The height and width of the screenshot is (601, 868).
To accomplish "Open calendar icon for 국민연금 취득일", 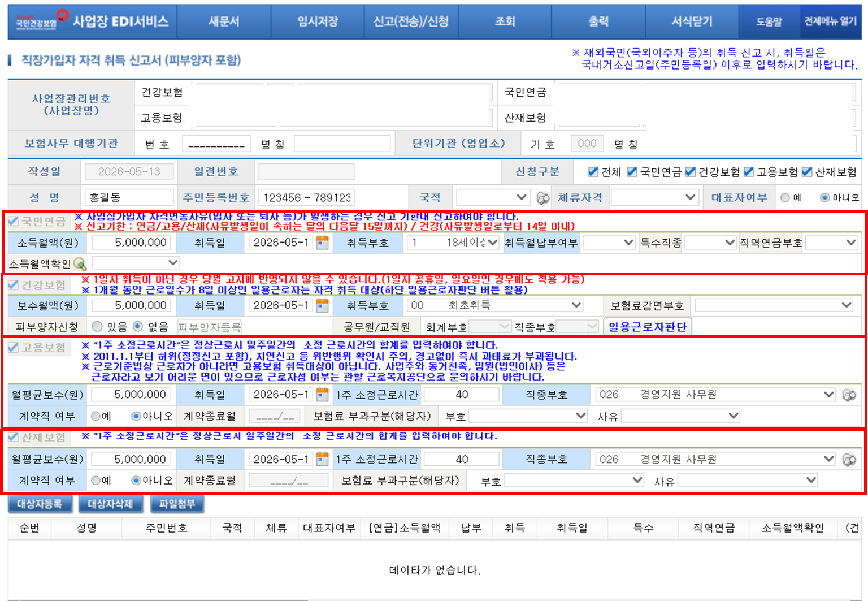I will tap(323, 243).
